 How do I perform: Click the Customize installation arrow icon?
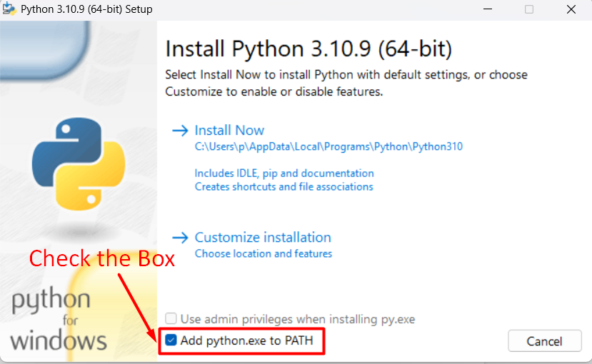[180, 238]
